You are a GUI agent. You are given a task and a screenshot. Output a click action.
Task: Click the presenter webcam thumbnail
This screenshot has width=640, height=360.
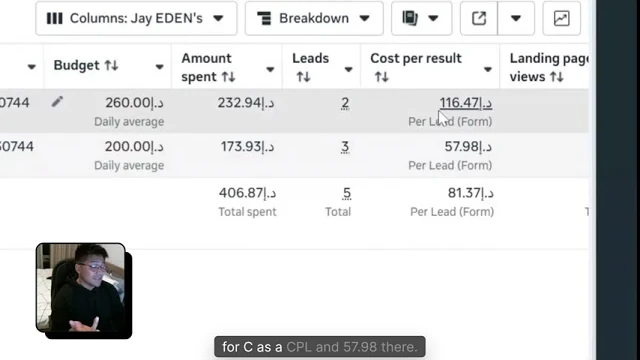pyautogui.click(x=84, y=291)
